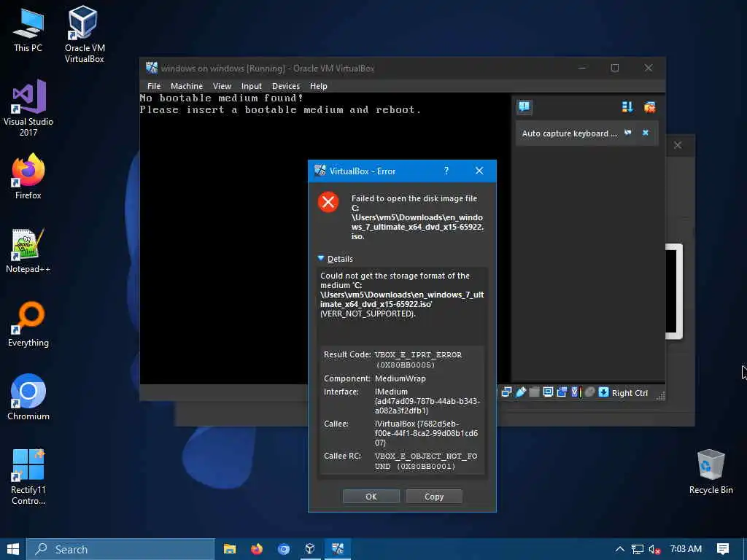Click the taskbar Search box
The image size is (747, 560).
click(120, 549)
